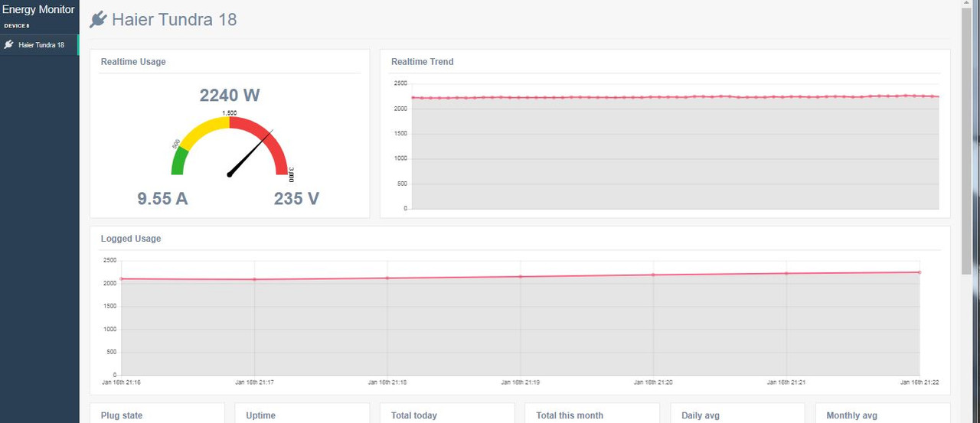
Task: Click the 2240 W power reading
Action: (230, 95)
